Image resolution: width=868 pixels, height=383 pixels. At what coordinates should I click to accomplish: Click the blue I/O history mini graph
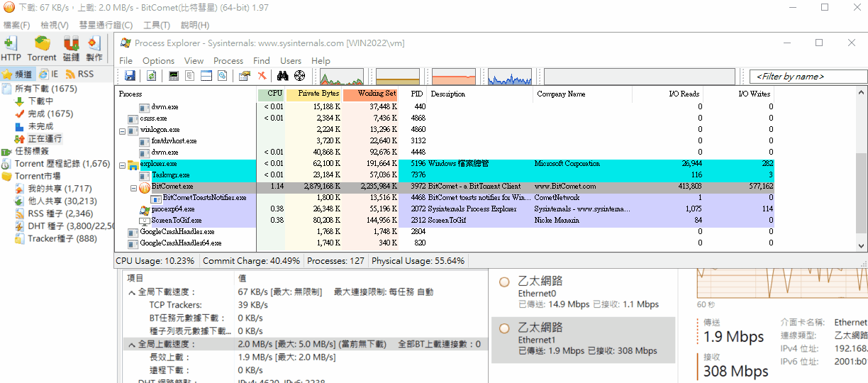pos(510,77)
